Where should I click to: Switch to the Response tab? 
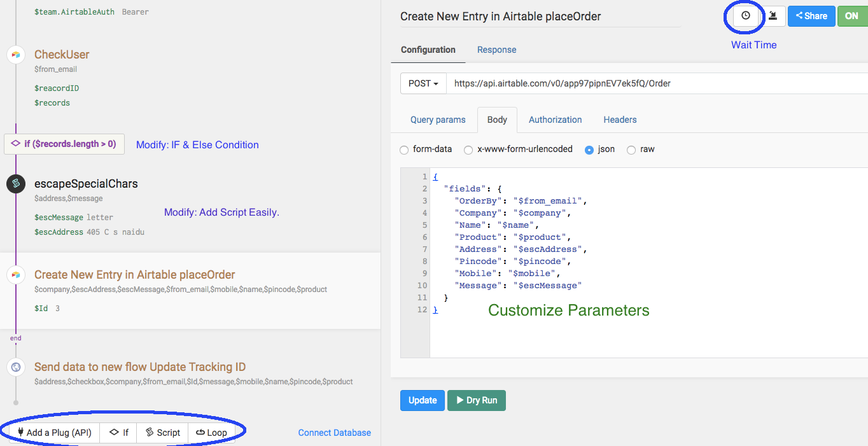pyautogui.click(x=496, y=50)
